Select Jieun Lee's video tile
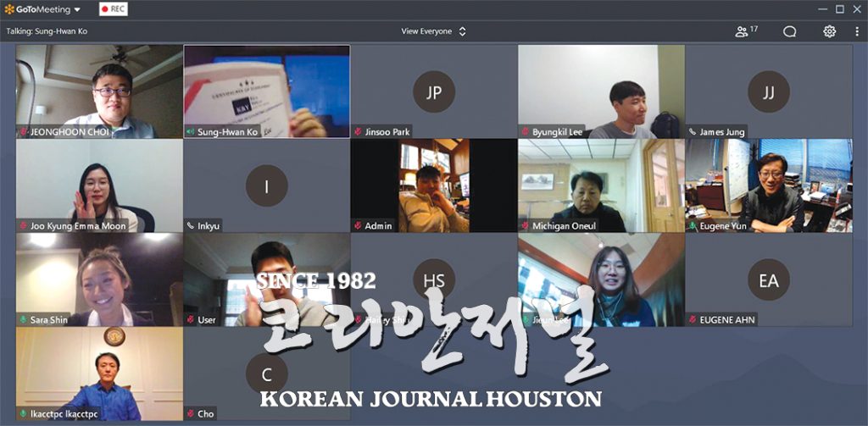This screenshot has height=426, width=868. pyautogui.click(x=601, y=279)
